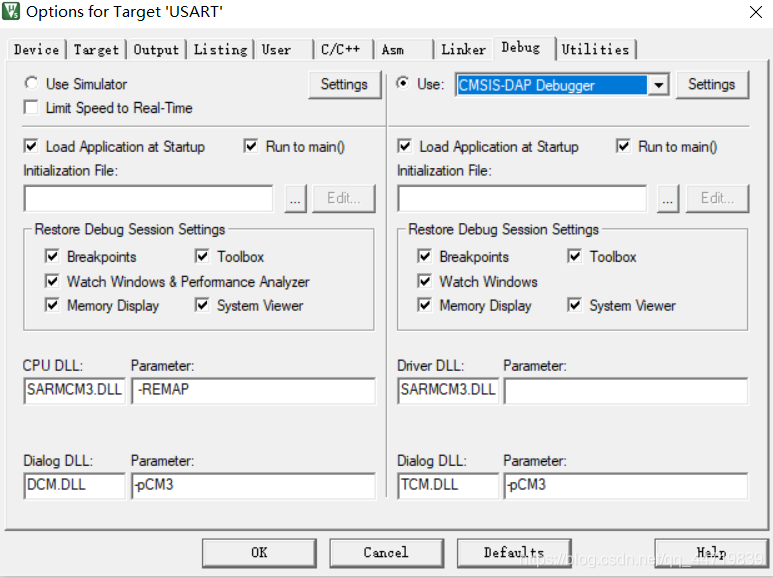Image resolution: width=773 pixels, height=578 pixels.
Task: Switch to the Device tab
Action: point(36,49)
